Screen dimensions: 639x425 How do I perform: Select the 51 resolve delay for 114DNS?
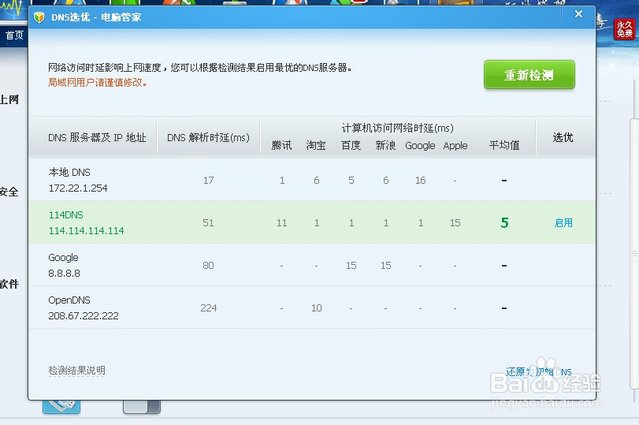tap(208, 223)
